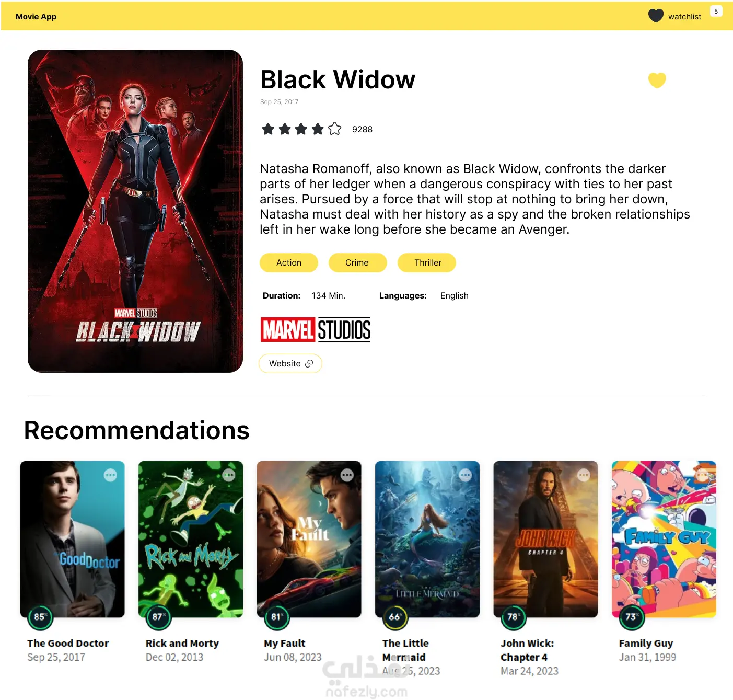The height and width of the screenshot is (700, 733).
Task: Open three-dots menu on John Wick card
Action: (584, 475)
